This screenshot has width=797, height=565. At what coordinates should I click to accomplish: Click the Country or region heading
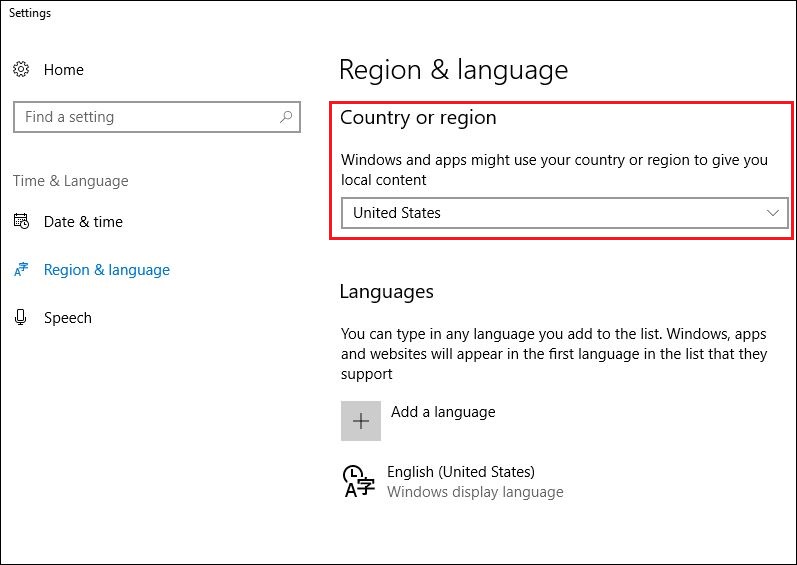(x=418, y=117)
